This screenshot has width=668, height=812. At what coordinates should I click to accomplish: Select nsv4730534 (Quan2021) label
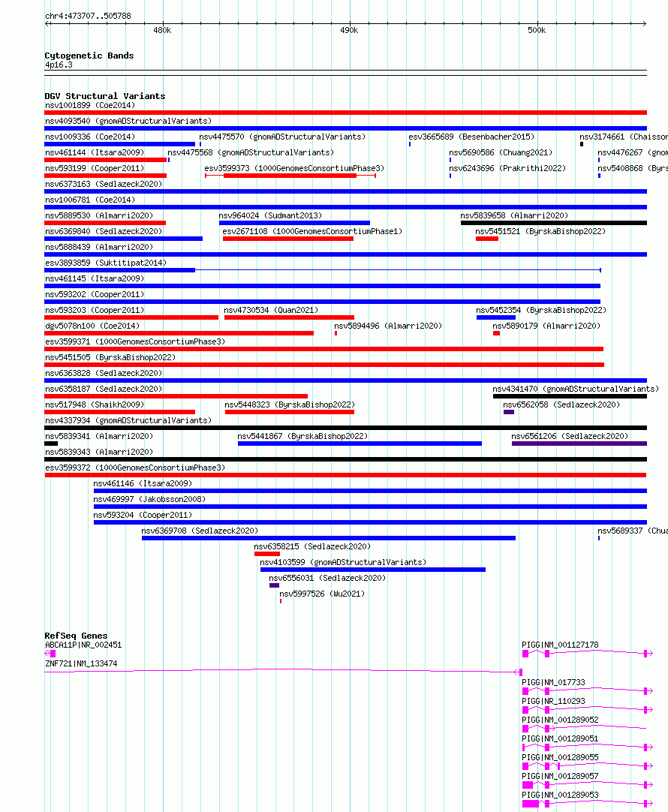tap(271, 310)
